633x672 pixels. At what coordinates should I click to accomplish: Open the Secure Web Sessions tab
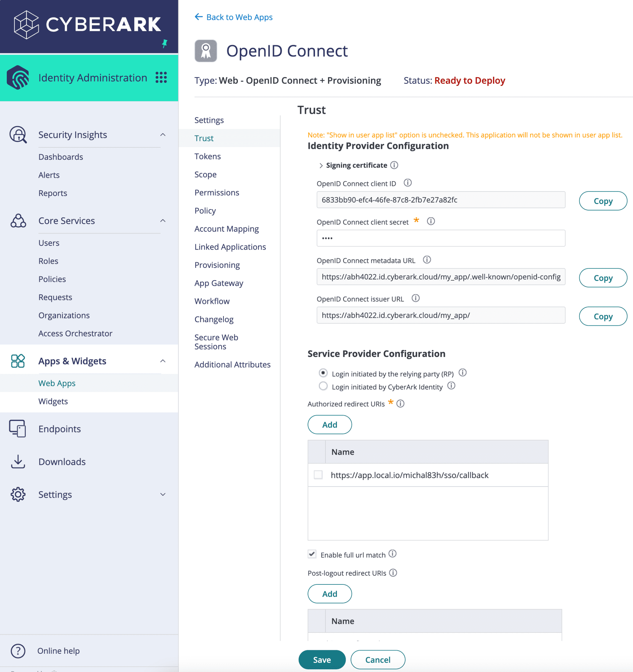point(216,342)
